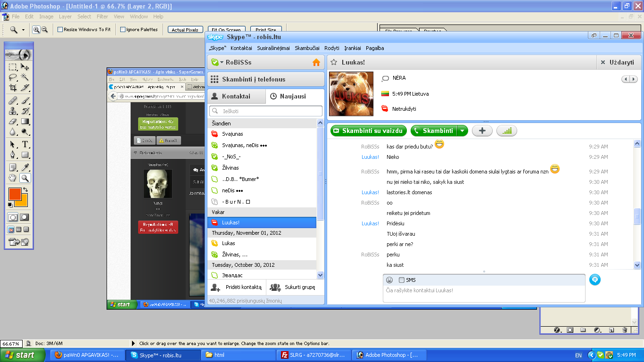The height and width of the screenshot is (362, 644).
Task: Open the Photoshop Filter menu
Action: pos(102,16)
